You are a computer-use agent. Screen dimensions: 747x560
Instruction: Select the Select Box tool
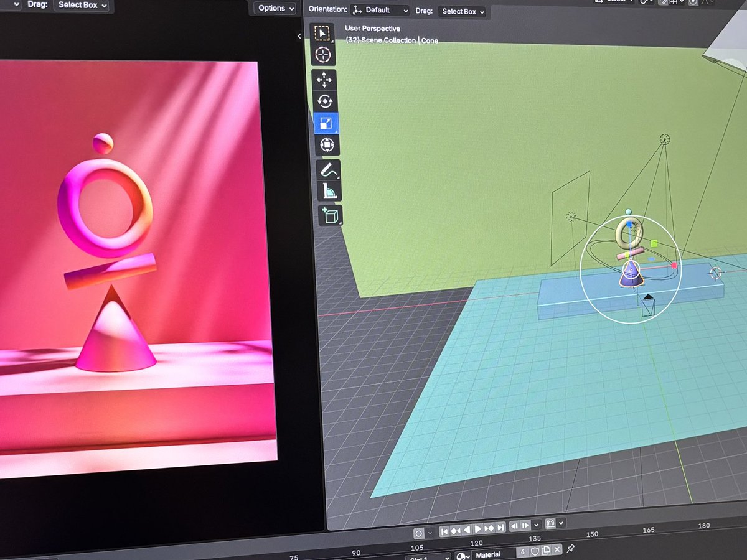[322, 33]
